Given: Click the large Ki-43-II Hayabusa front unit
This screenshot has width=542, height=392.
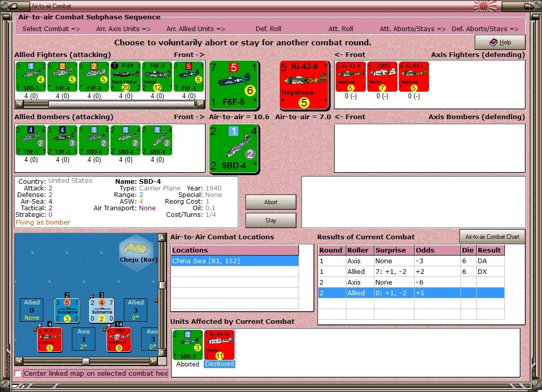Looking at the screenshot, I should tap(304, 86).
